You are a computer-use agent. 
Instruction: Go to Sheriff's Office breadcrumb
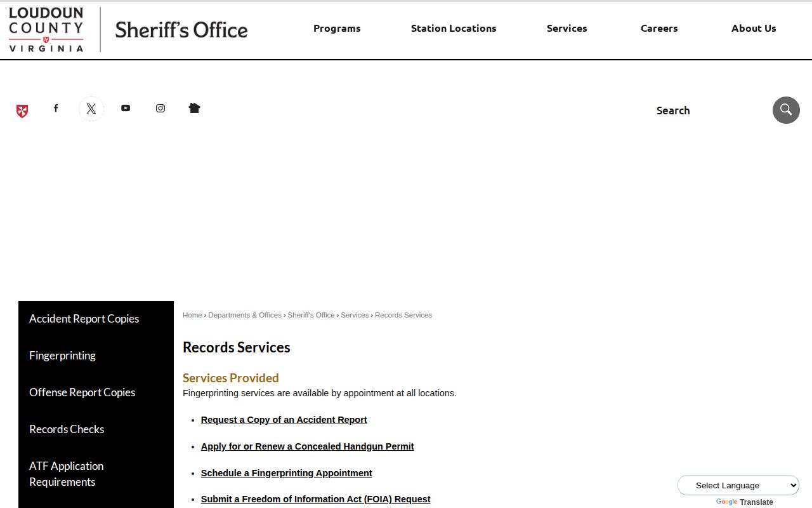pos(311,315)
